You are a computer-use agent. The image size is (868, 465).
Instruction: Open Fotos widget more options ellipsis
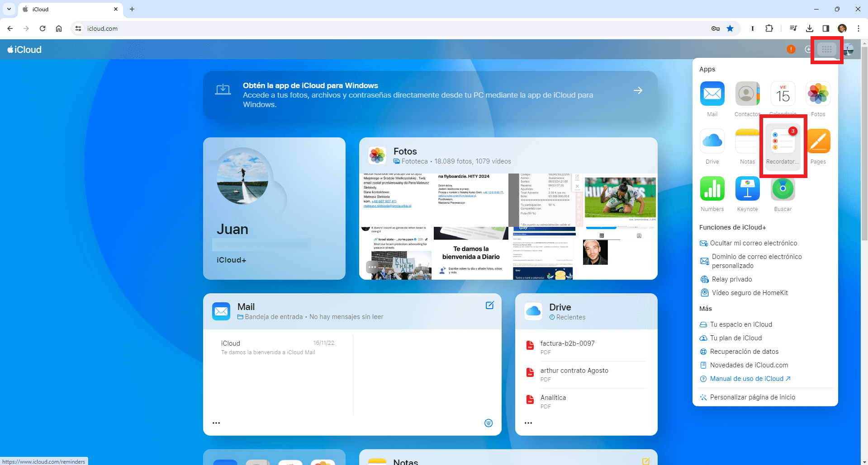coord(372,267)
